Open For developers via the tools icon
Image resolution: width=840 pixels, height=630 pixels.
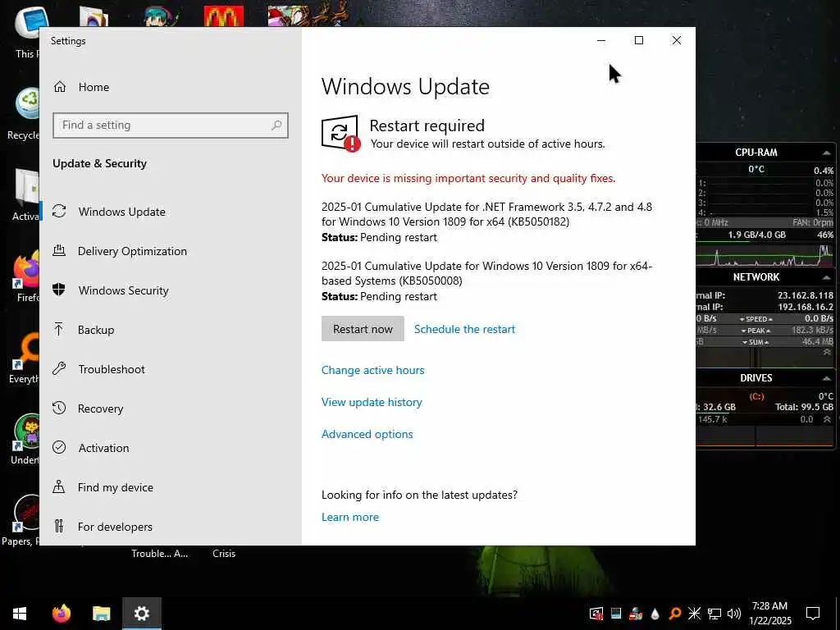point(59,526)
